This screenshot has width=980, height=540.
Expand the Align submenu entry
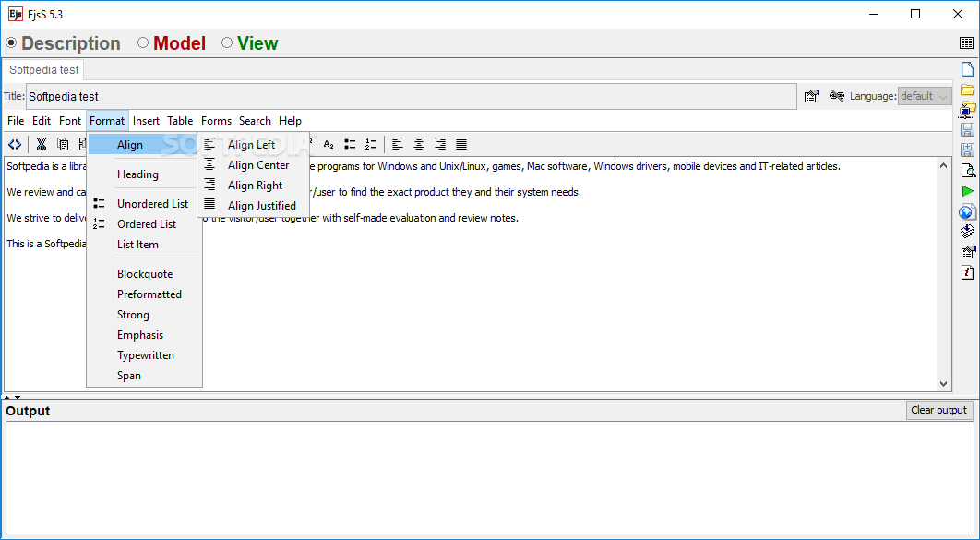[x=144, y=144]
